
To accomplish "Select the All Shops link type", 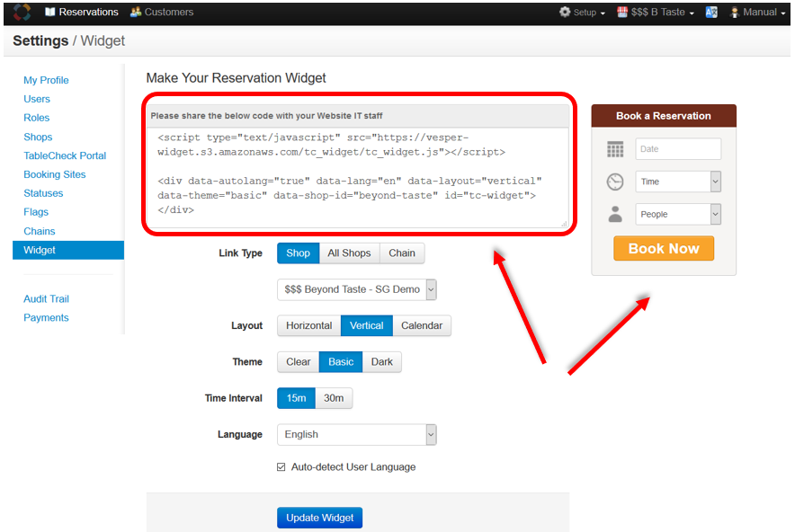I will click(349, 253).
